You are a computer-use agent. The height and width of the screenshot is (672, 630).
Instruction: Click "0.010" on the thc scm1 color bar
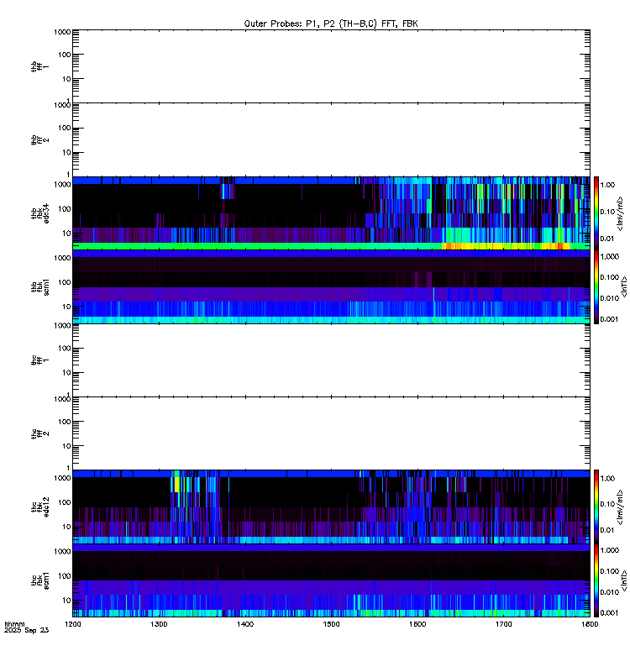(610, 592)
